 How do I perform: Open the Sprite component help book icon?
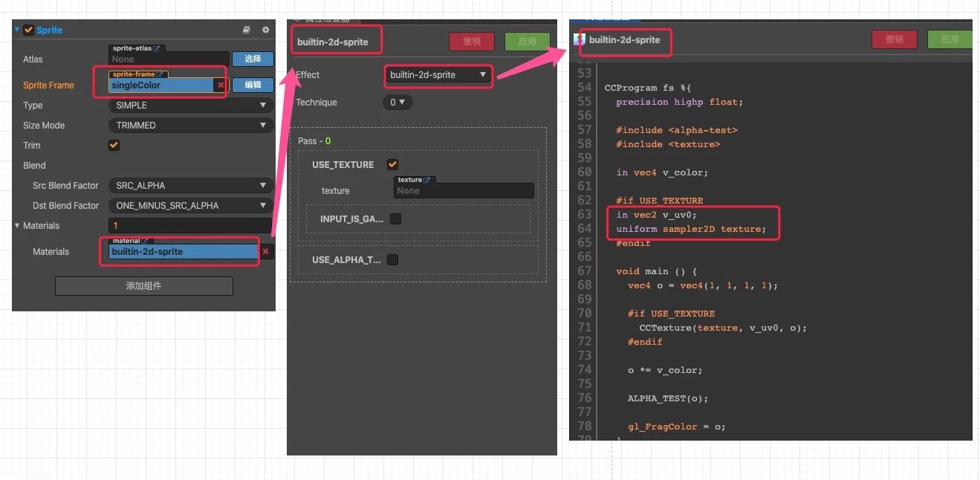(x=247, y=30)
